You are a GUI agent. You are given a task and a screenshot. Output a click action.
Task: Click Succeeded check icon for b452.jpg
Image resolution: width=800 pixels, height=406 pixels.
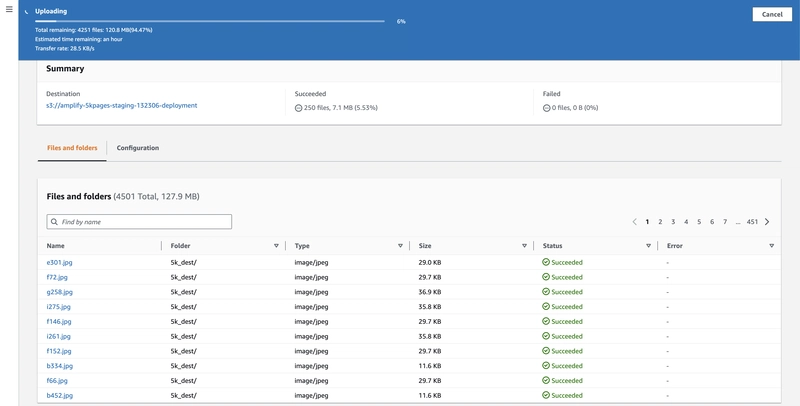point(546,395)
